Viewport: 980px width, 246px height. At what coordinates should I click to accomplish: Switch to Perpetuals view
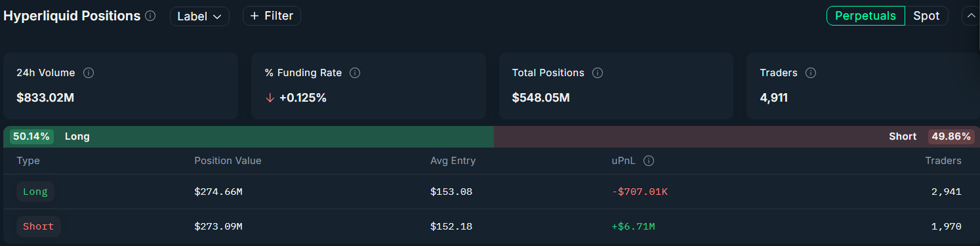[865, 16]
